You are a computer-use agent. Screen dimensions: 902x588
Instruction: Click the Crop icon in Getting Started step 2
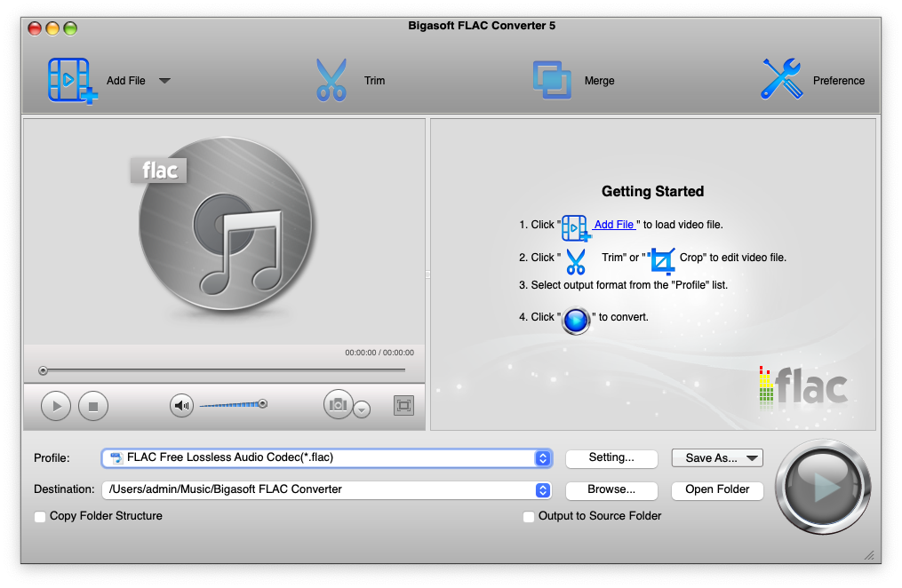click(x=661, y=261)
